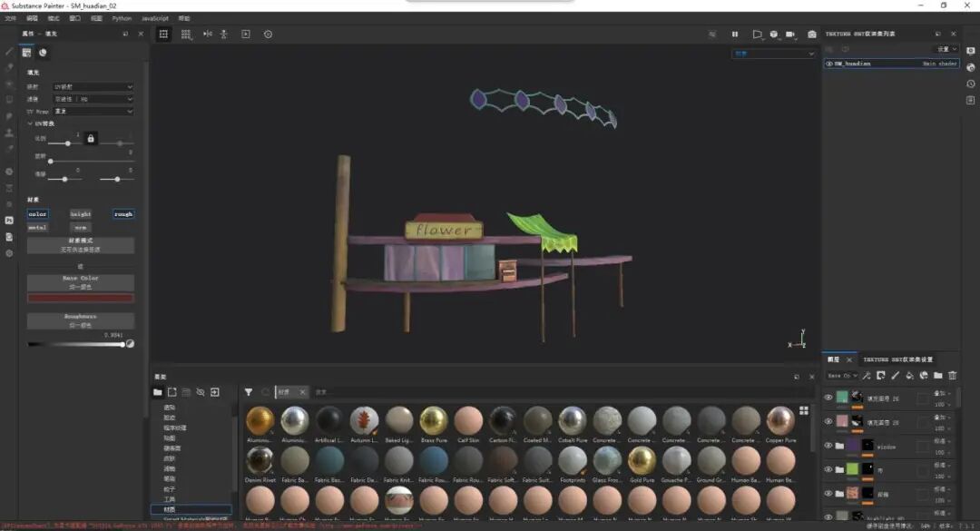
Task: Click the shelf filter funnel icon
Action: 249,392
